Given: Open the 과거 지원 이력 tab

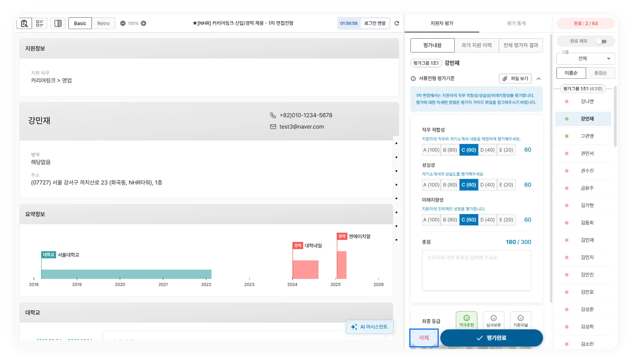Looking at the screenshot, I should 476,45.
